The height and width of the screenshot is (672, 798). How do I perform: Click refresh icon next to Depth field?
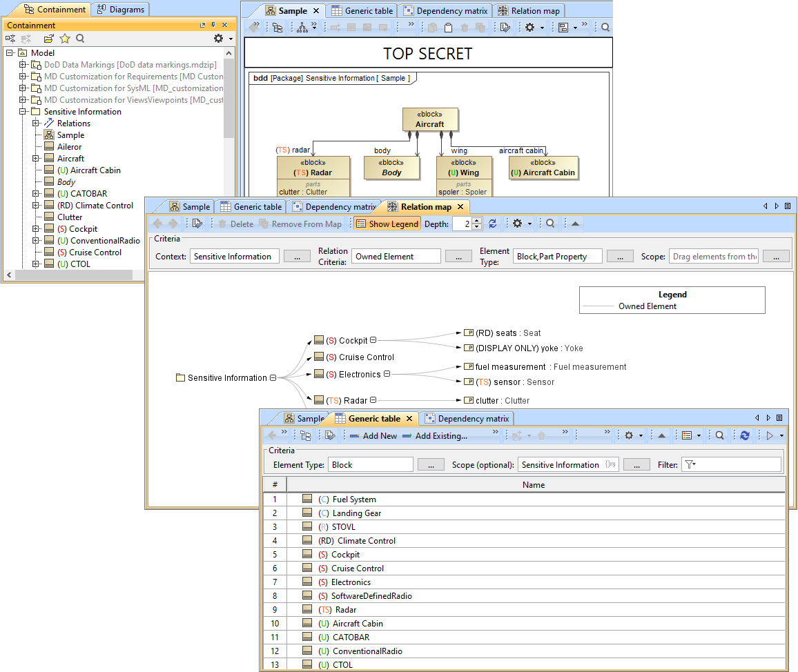point(492,224)
